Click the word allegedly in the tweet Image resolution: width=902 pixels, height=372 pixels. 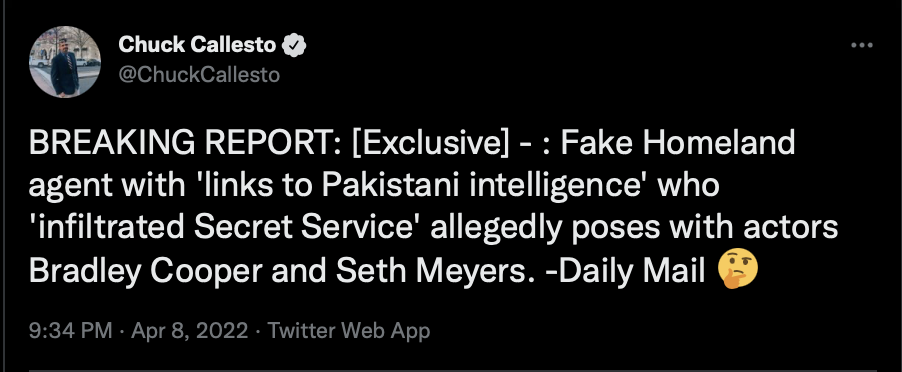pos(496,229)
